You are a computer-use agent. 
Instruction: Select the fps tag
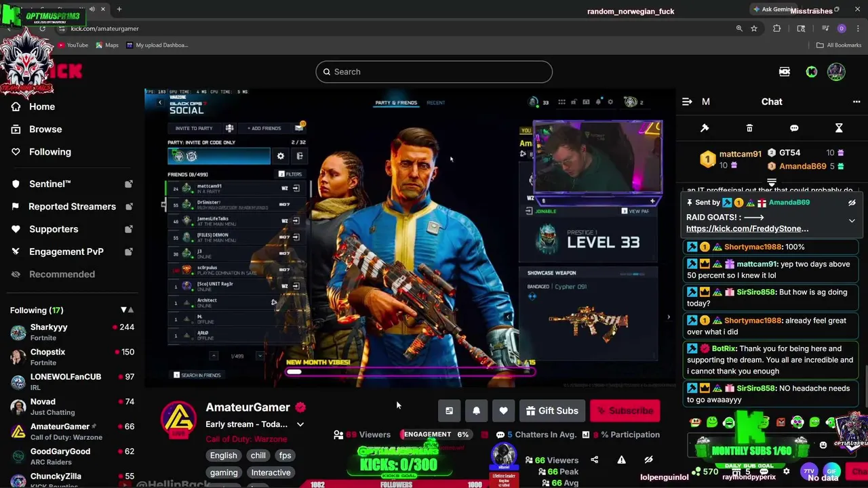coord(285,455)
